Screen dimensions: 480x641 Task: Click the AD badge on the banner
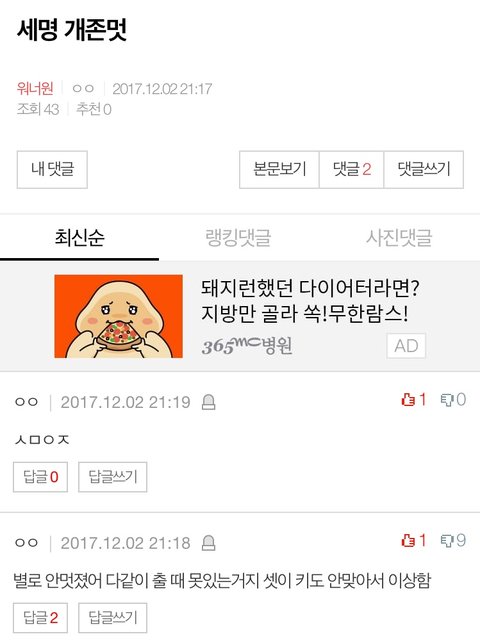click(x=406, y=346)
